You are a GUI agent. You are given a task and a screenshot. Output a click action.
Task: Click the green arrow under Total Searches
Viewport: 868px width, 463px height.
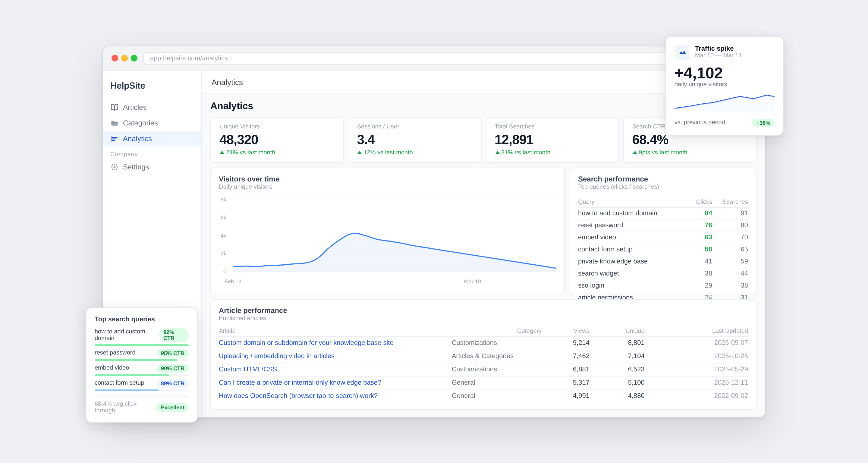[497, 153]
